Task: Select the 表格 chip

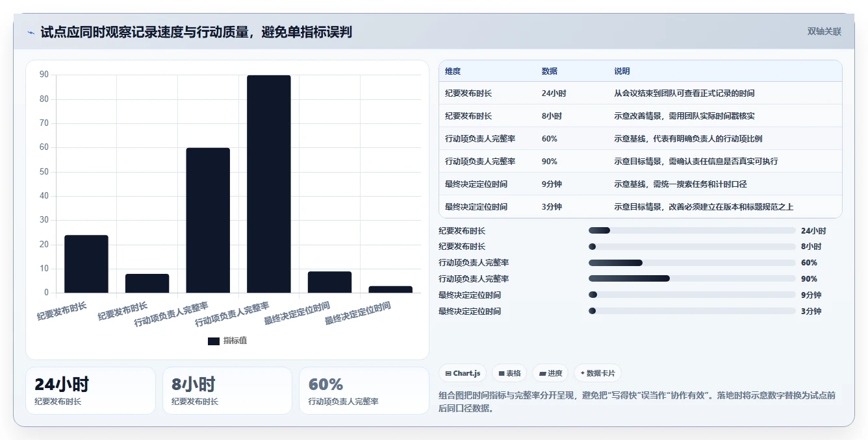Action: tap(509, 373)
